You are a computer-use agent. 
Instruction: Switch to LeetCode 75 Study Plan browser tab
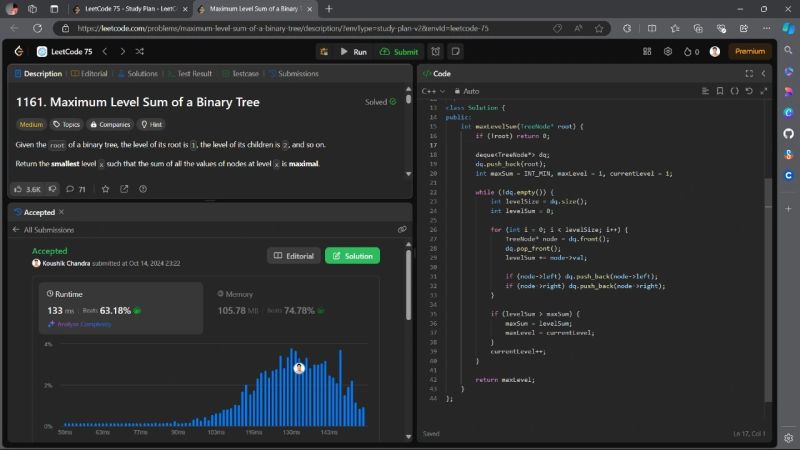click(131, 9)
